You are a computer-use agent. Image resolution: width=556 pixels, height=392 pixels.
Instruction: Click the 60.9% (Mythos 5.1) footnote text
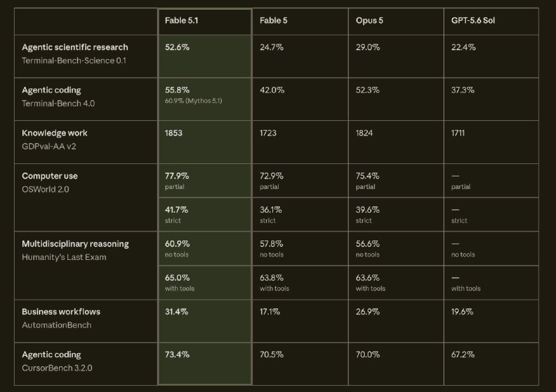(193, 101)
